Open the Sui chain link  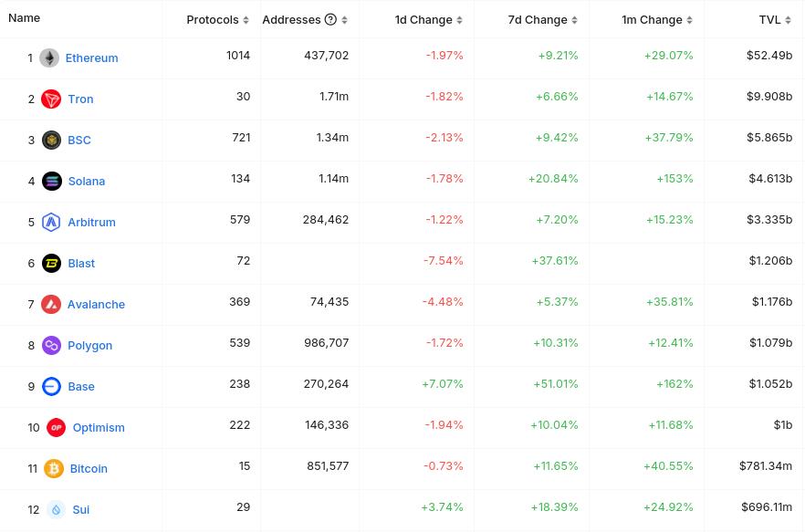(81, 509)
